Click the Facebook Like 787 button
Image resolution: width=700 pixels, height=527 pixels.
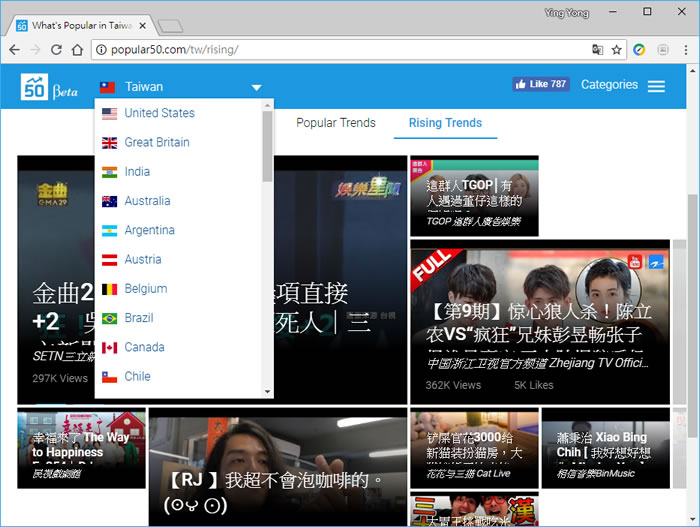540,85
